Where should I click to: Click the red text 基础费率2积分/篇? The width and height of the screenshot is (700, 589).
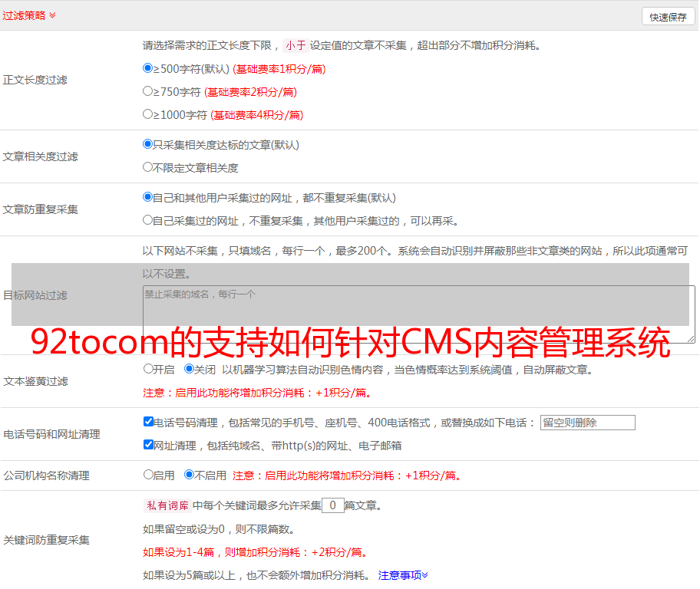tap(251, 92)
